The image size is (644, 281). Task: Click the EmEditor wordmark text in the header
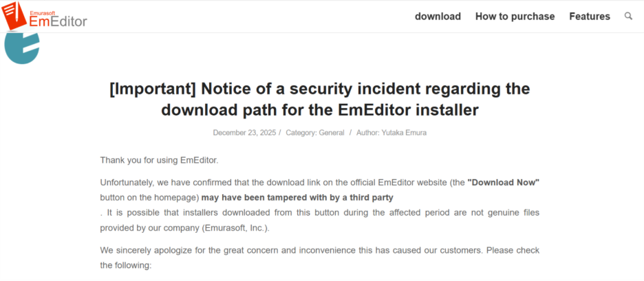pyautogui.click(x=58, y=21)
